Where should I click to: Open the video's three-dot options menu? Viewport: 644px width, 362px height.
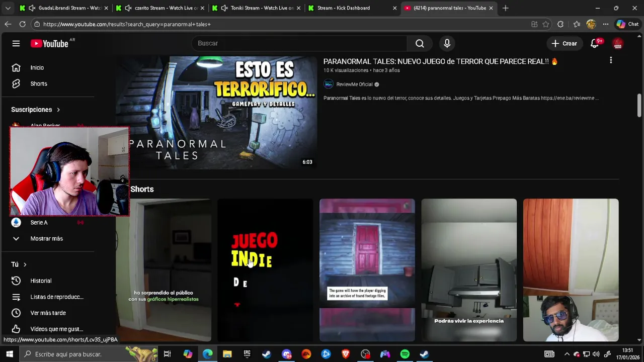click(x=611, y=60)
